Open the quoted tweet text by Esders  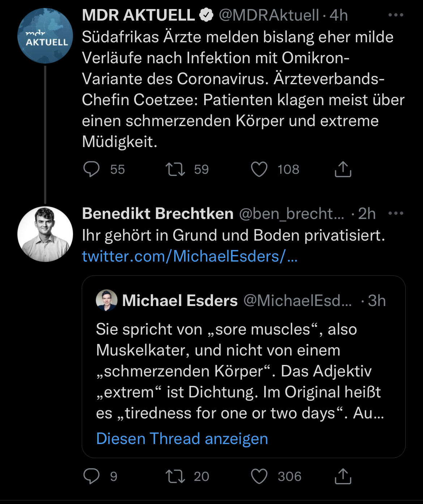tap(239, 371)
